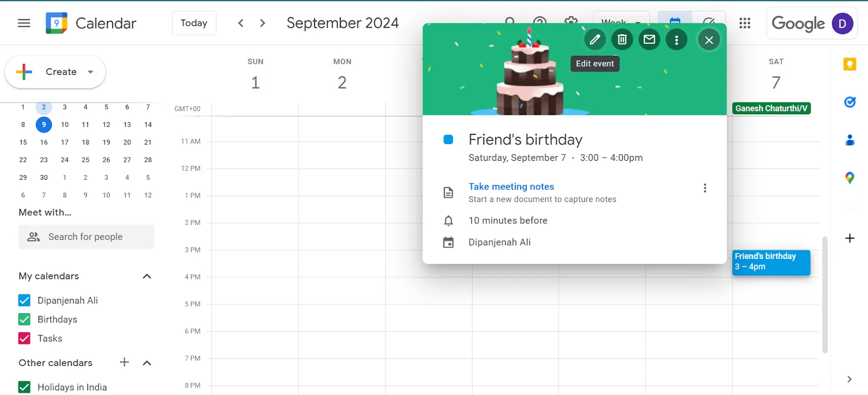Open Google Keep from side panel
Image resolution: width=868 pixels, height=395 pixels.
[850, 64]
